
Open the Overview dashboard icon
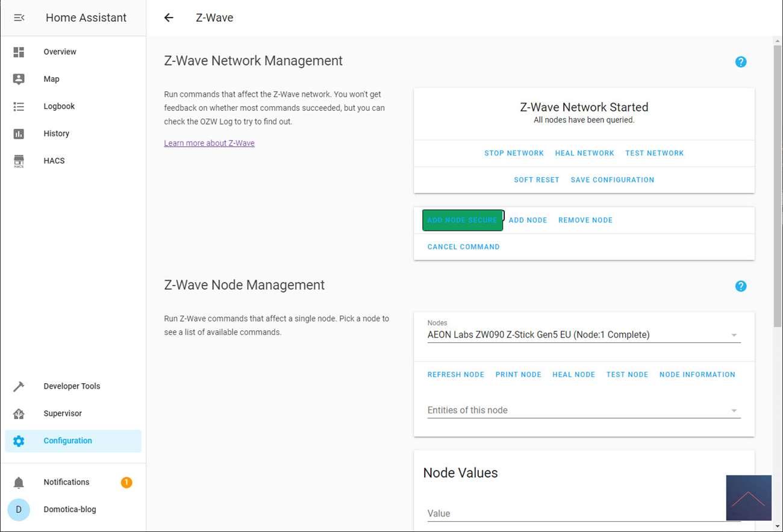[x=19, y=52]
